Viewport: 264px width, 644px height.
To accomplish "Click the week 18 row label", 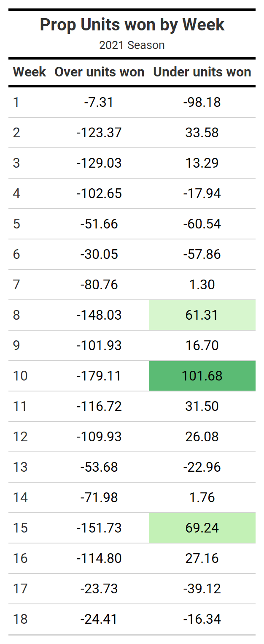I will click(x=20, y=619).
